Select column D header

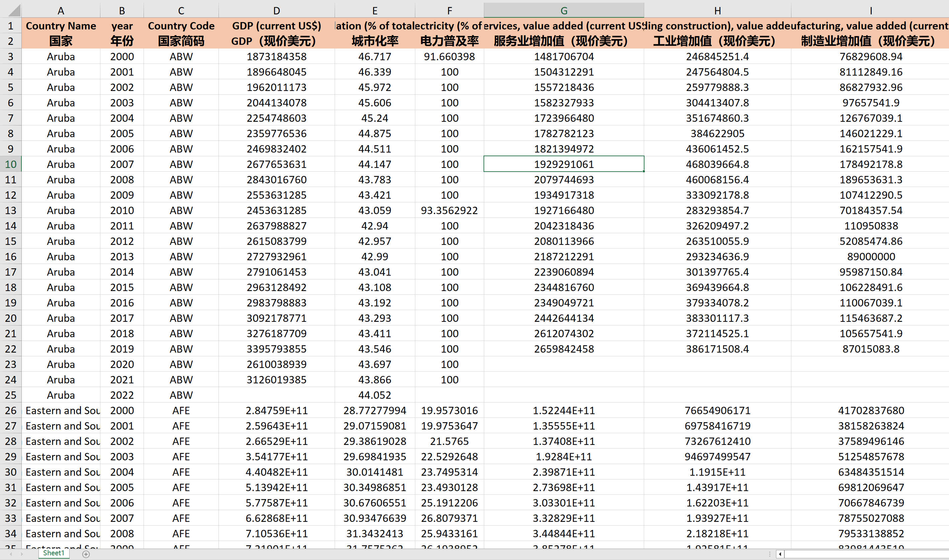[x=276, y=11]
